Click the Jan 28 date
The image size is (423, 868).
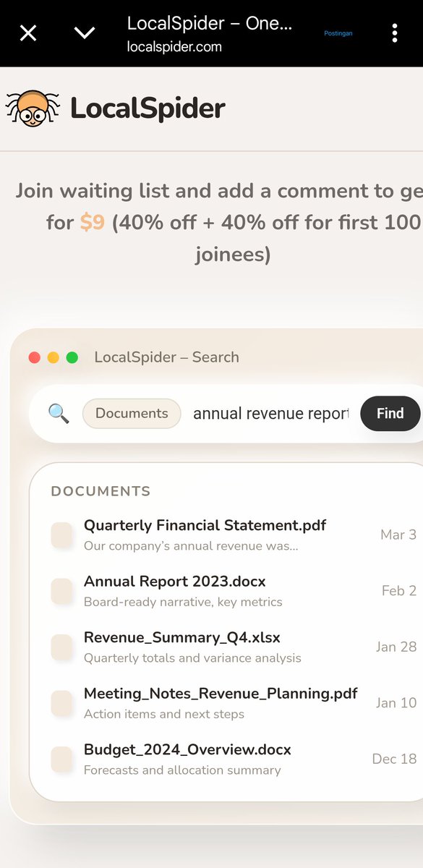click(396, 647)
